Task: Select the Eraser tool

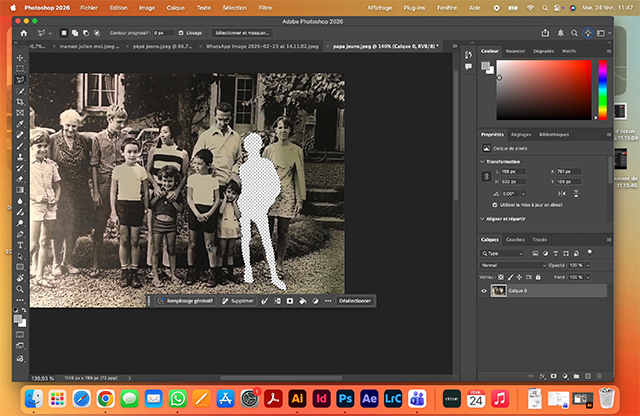Action: (x=20, y=179)
